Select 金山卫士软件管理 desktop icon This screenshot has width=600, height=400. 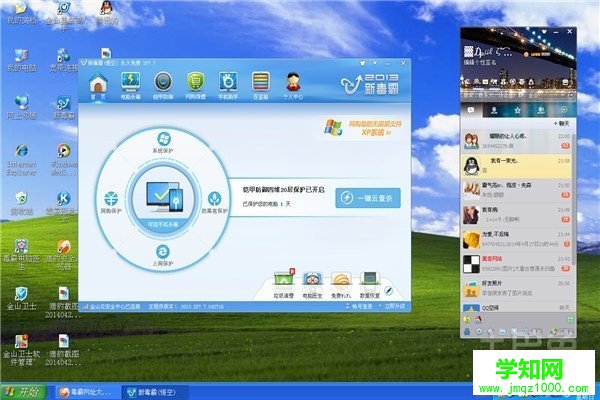click(21, 349)
